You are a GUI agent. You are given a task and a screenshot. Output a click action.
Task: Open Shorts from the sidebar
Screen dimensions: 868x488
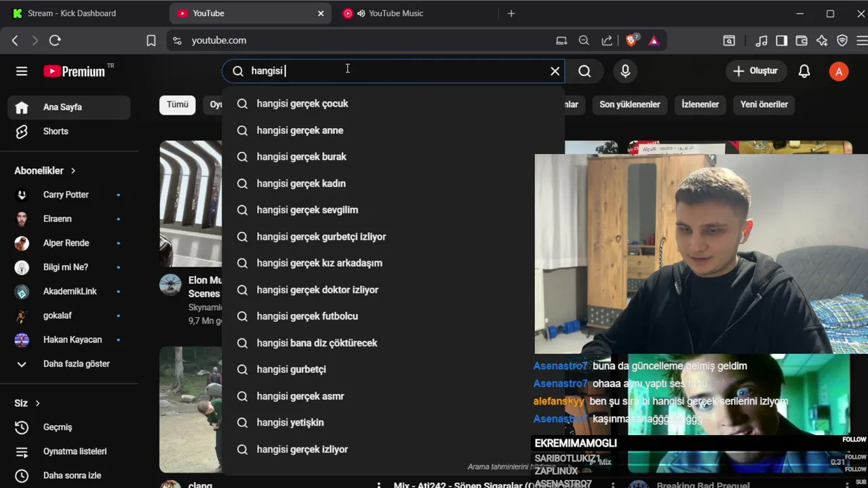pyautogui.click(x=68, y=131)
